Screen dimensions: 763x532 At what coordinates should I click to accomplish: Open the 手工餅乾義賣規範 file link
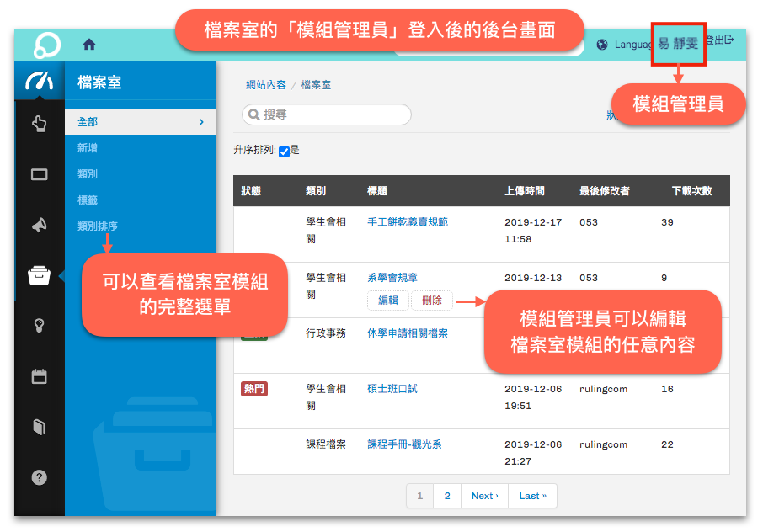[408, 222]
